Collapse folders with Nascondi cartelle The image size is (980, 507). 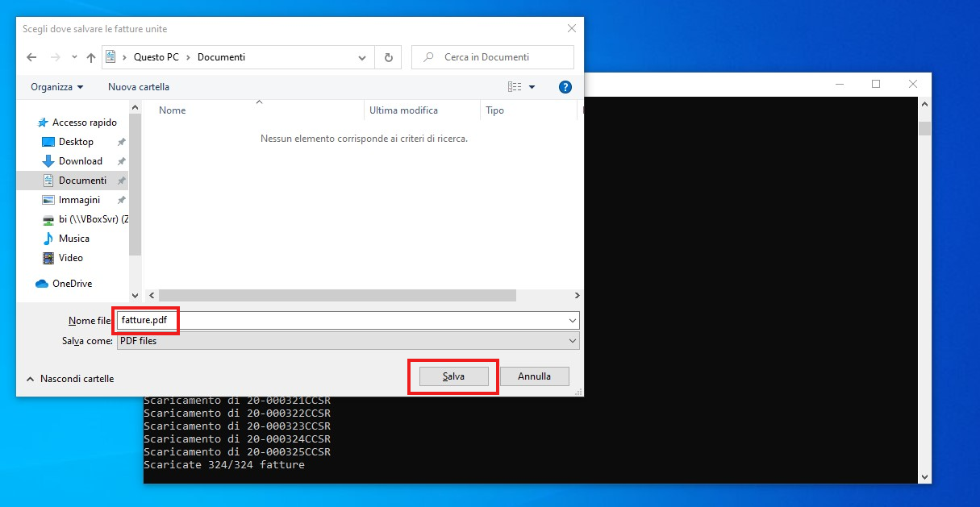point(70,379)
